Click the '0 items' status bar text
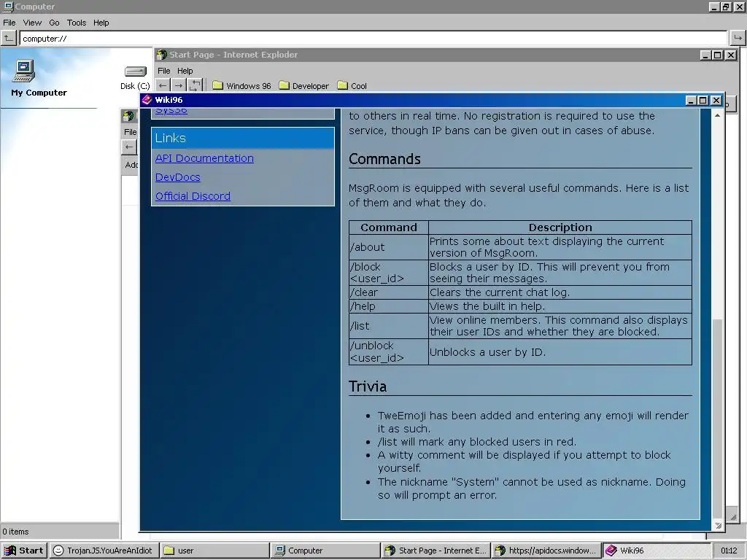Viewport: 747px width, 560px height. (15, 532)
